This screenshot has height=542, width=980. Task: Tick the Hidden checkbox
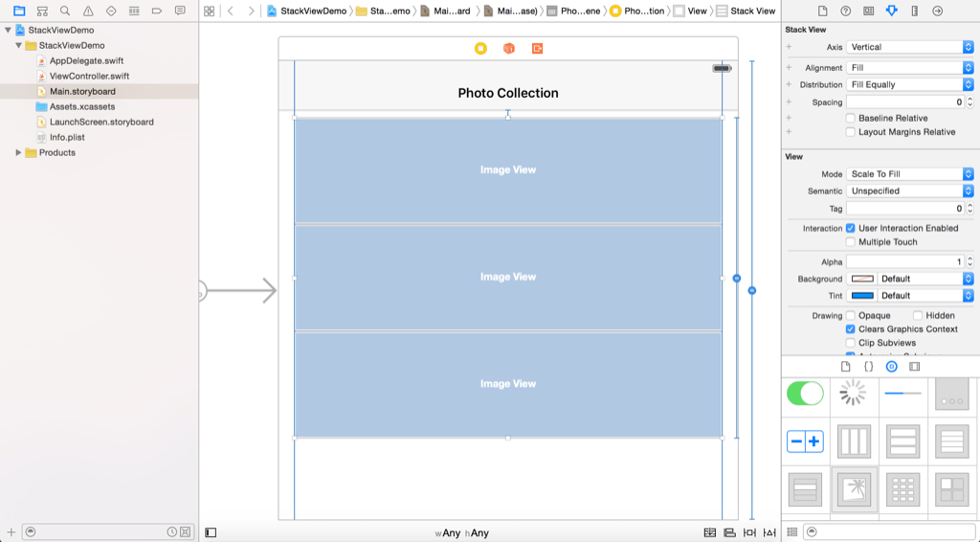coord(918,315)
